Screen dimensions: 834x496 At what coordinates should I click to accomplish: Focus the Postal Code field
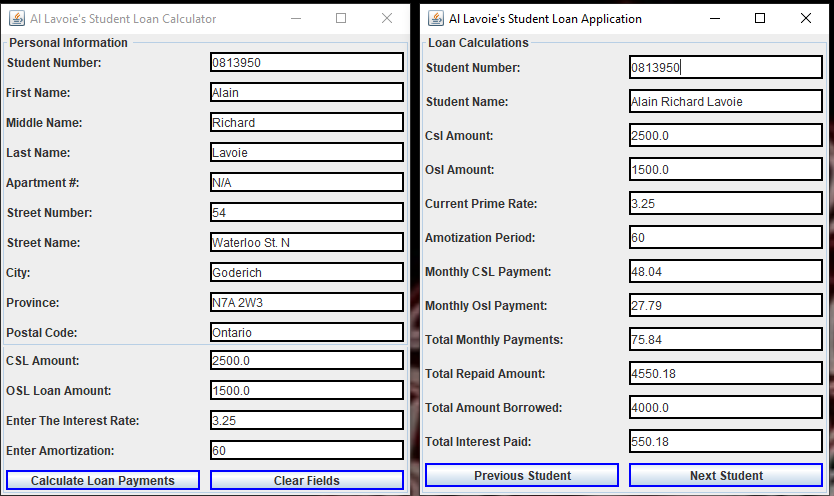pyautogui.click(x=307, y=332)
